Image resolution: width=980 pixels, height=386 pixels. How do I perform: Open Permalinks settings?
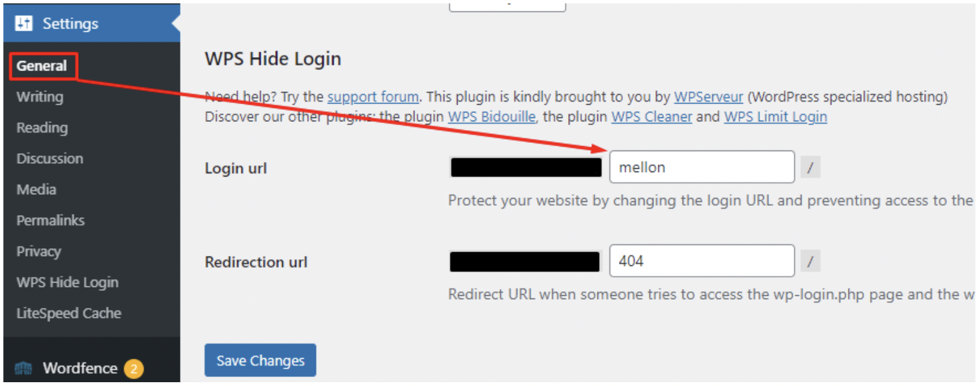click(50, 220)
